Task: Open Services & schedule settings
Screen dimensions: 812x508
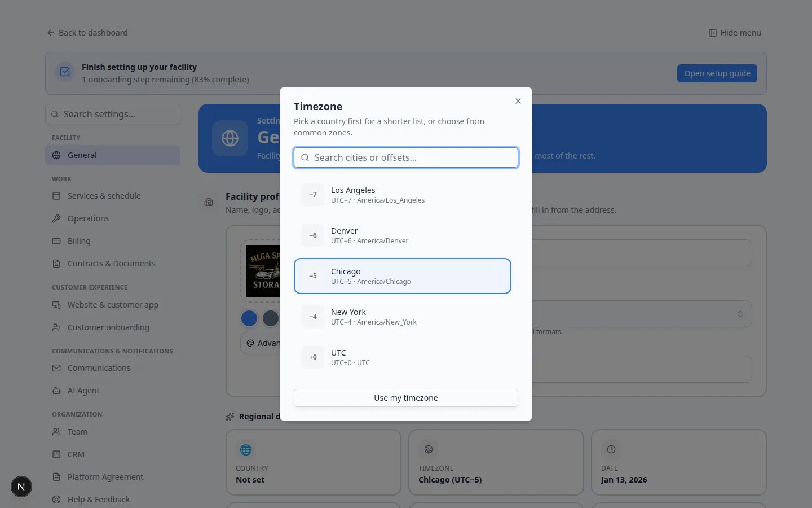Action: [113, 196]
